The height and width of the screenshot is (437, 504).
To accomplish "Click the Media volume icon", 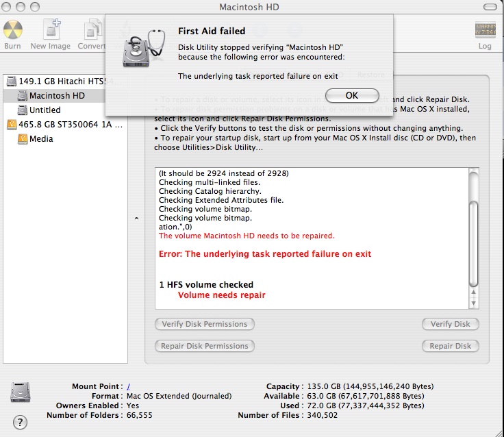I will 23,139.
